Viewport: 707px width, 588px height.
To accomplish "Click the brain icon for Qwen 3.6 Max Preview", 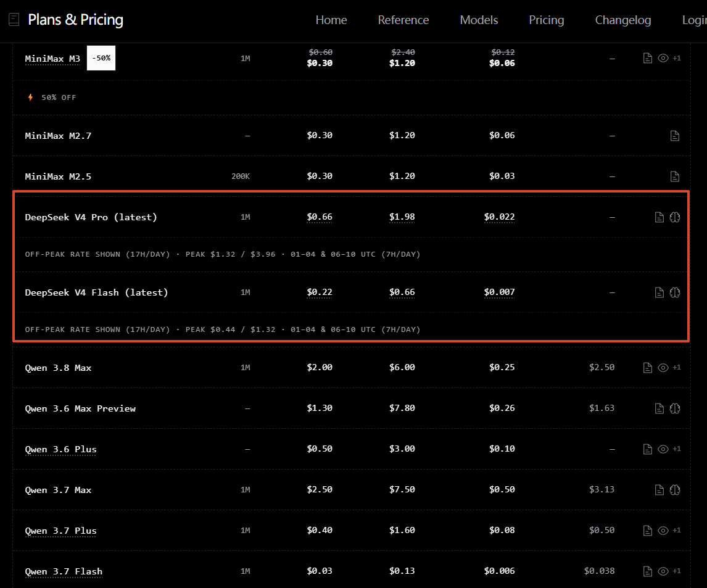I will pos(674,408).
